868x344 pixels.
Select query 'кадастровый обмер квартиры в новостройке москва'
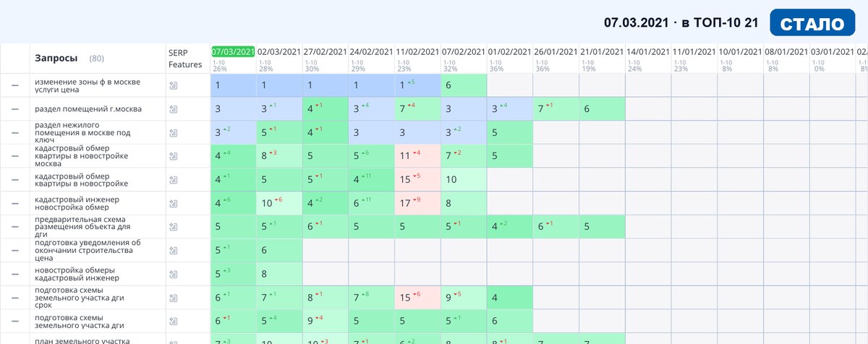pos(81,155)
